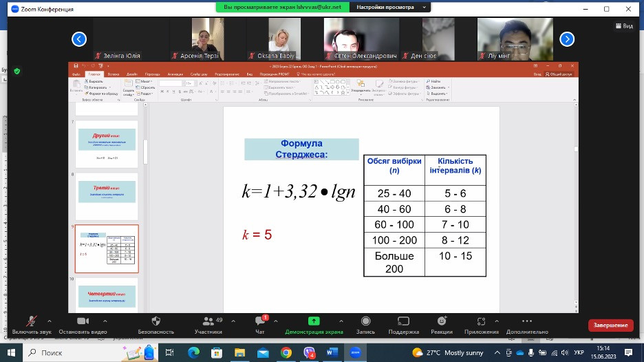The height and width of the screenshot is (362, 644).
Task: Click green Демонстрация экрана share button
Action: pyautogui.click(x=314, y=325)
